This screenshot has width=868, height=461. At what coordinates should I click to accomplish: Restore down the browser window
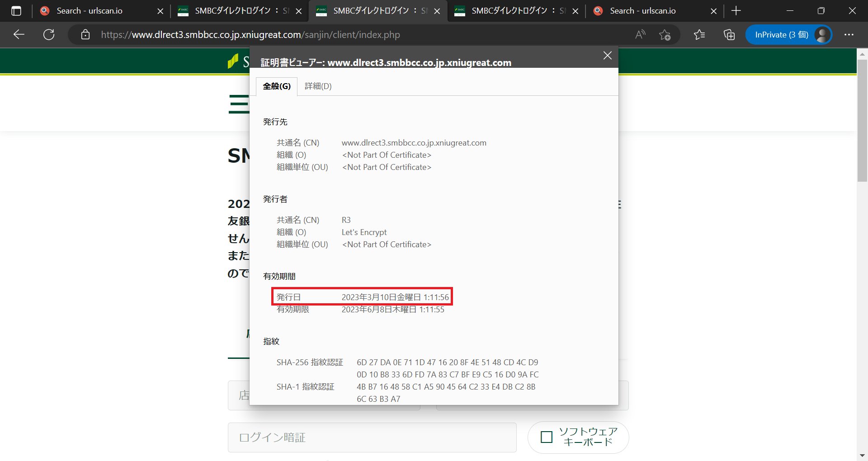[821, 11]
